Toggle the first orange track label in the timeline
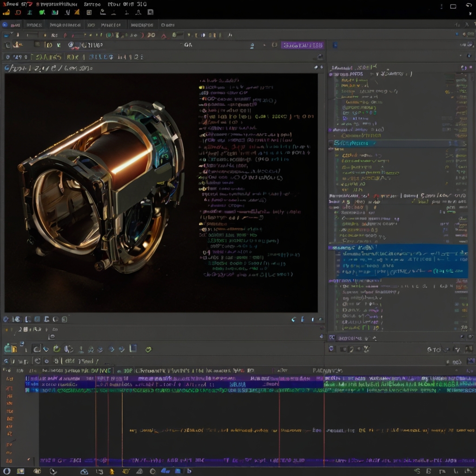 (9, 379)
